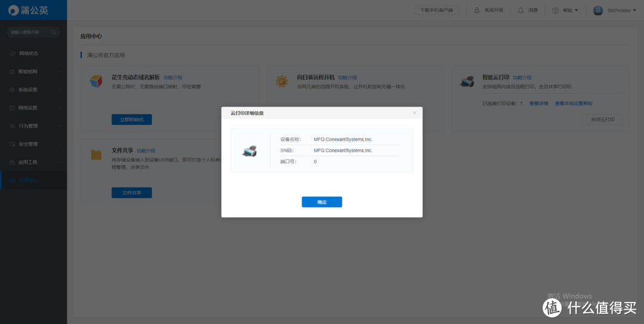Expand the 应用工具 chevron

tap(60, 162)
